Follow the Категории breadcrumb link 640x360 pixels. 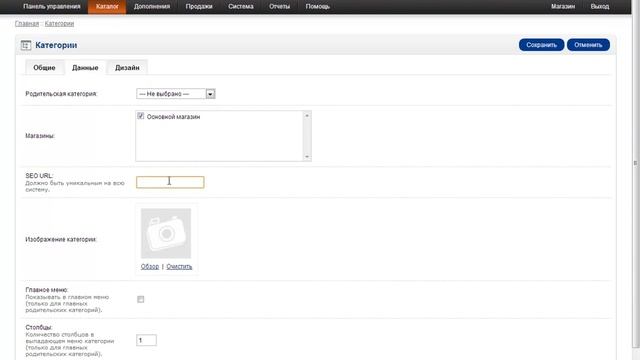[x=59, y=24]
